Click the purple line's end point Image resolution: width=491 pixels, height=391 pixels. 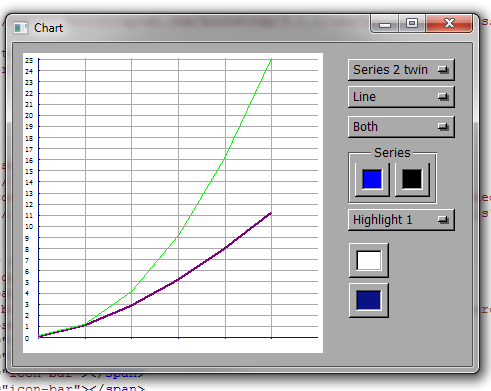pyautogui.click(x=270, y=213)
